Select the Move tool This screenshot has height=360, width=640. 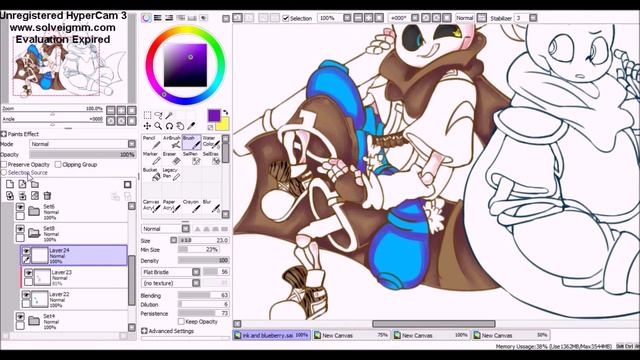(147, 126)
